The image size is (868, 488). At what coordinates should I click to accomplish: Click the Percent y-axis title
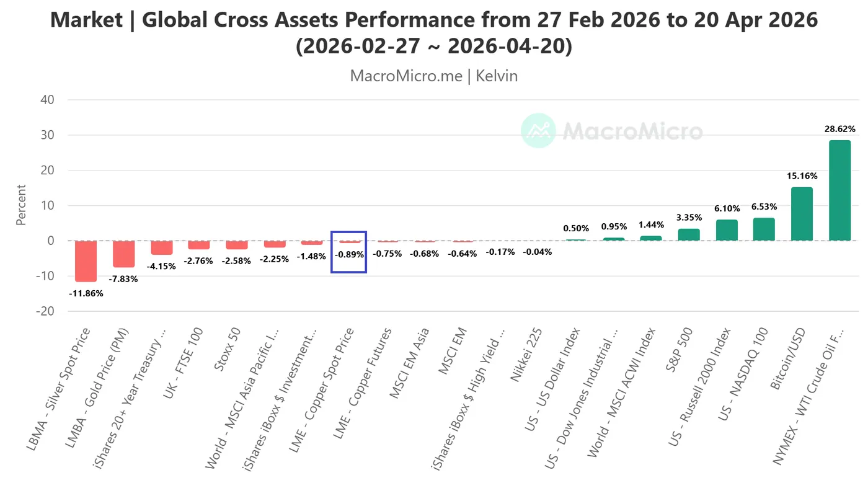pyautogui.click(x=21, y=205)
